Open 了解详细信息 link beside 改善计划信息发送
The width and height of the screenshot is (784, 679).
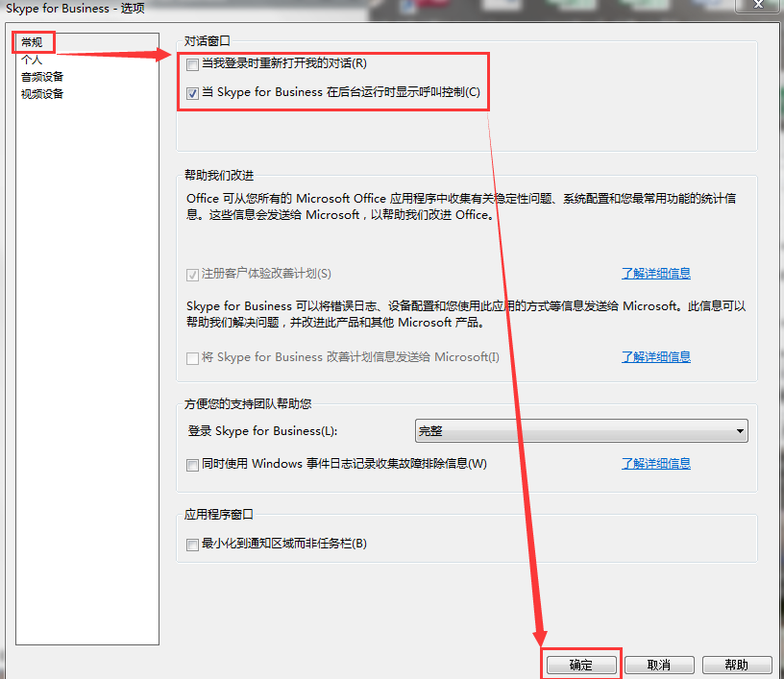(x=656, y=356)
